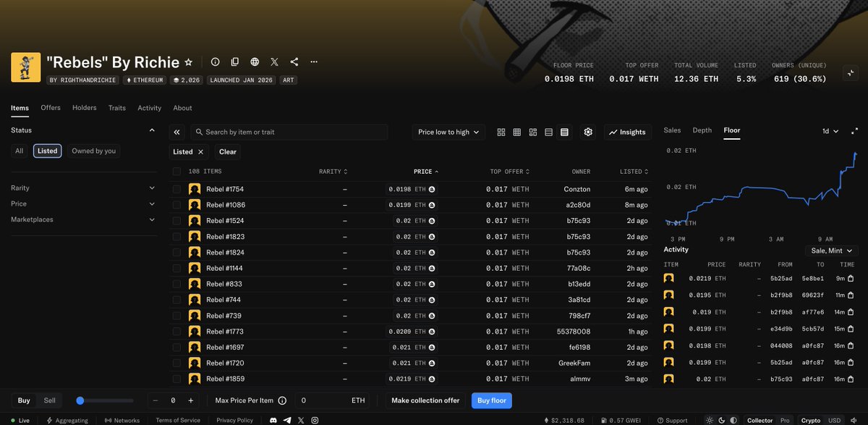
Task: Select all items with the header checkbox
Action: (177, 172)
